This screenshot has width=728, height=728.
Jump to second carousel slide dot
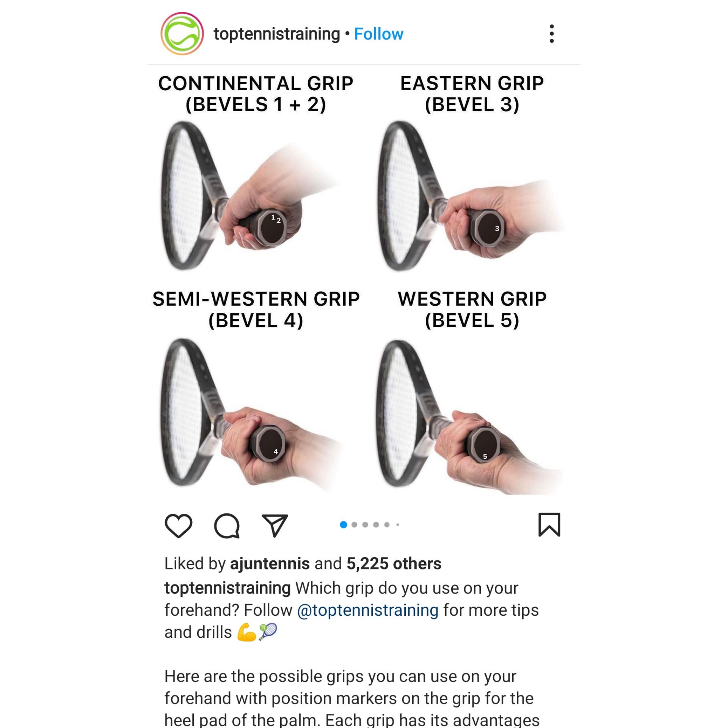tap(355, 525)
